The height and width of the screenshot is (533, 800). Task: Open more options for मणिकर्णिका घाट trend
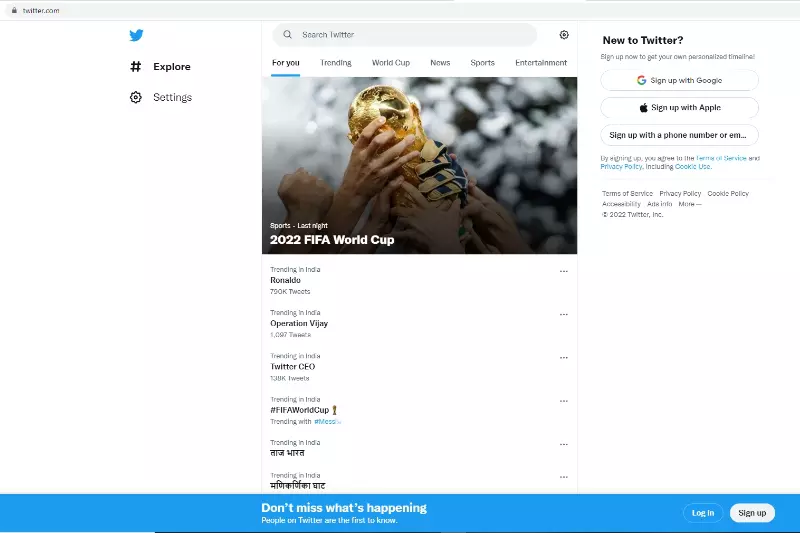tap(564, 477)
